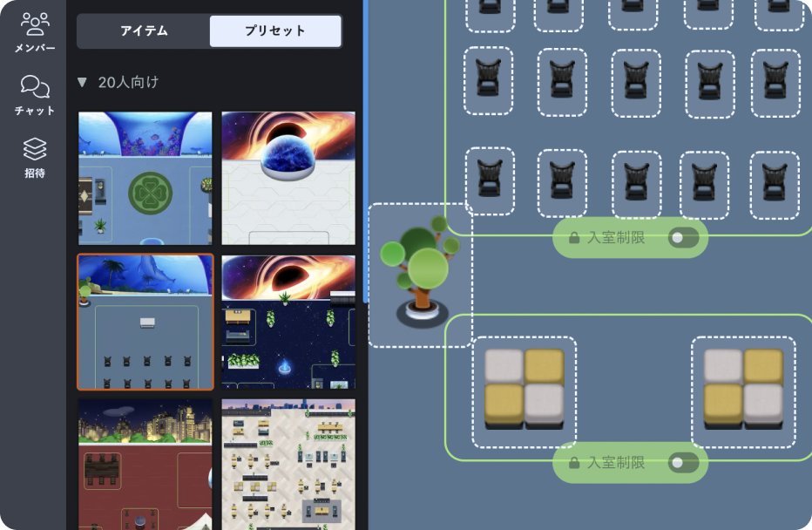The image size is (812, 530).
Task: Select fifth chair in row above lock
Action: (x=775, y=185)
